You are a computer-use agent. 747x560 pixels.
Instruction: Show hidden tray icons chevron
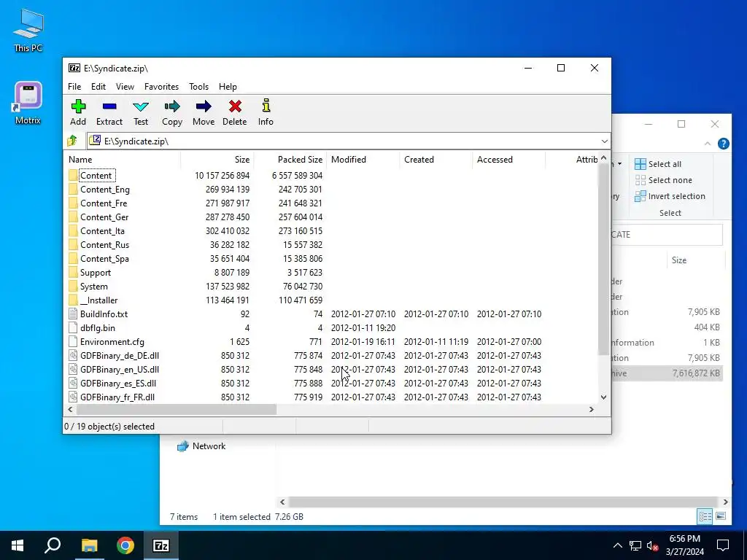click(617, 545)
